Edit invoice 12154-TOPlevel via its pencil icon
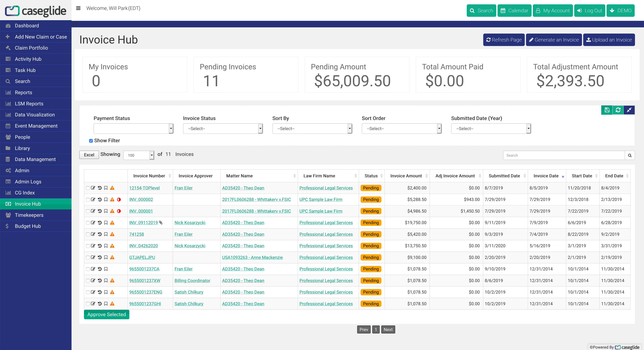Screen dimensions: 644x350 click(x=93, y=188)
